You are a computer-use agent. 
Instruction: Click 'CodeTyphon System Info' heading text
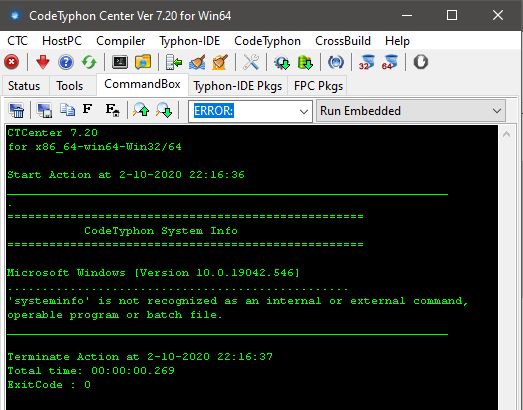(x=161, y=231)
